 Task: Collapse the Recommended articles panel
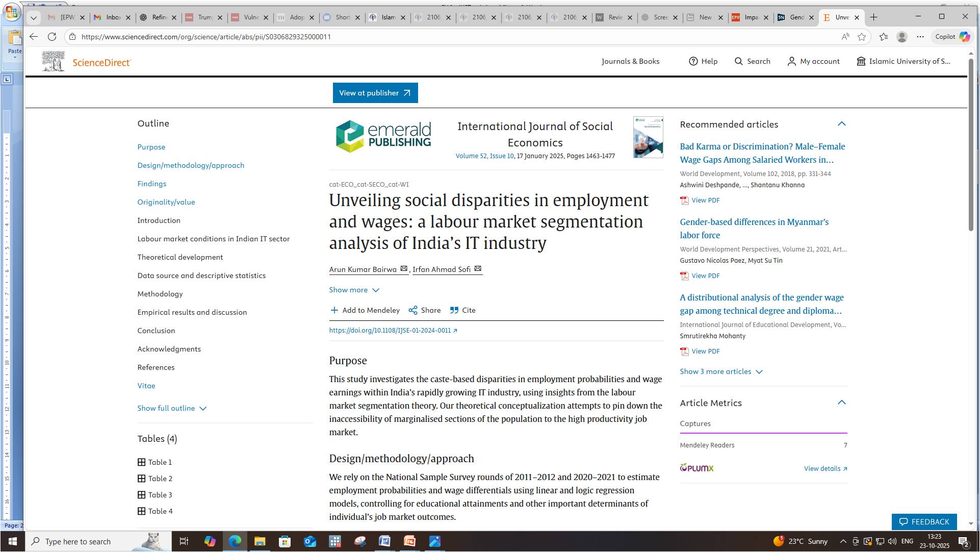[x=842, y=124]
